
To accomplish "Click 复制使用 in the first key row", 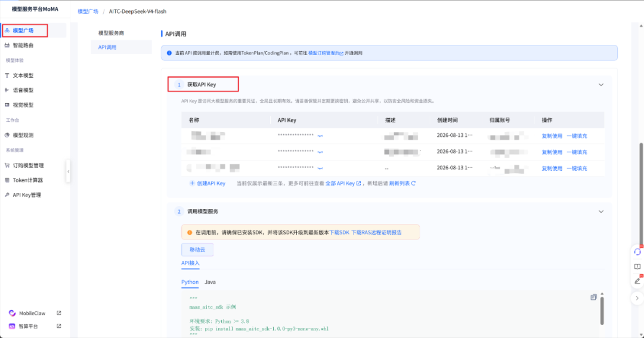I will 552,136.
